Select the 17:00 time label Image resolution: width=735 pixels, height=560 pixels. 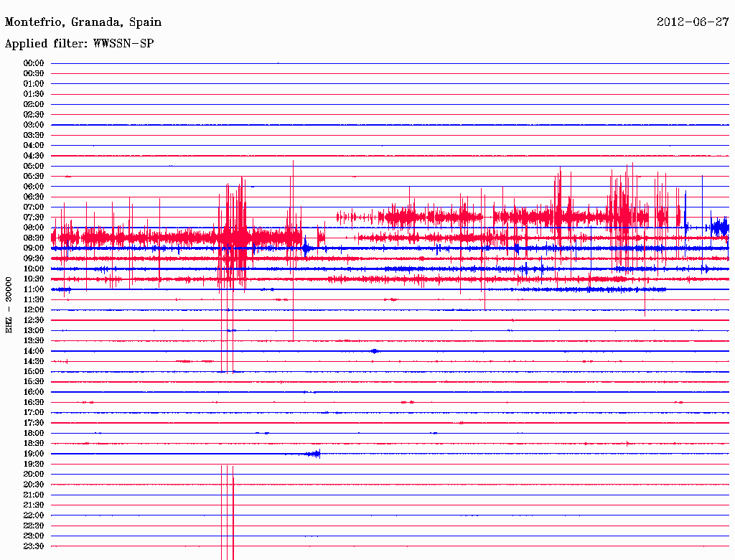click(34, 413)
